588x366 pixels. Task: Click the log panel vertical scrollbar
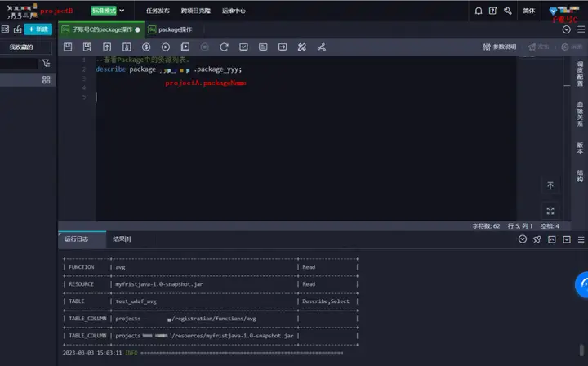click(x=581, y=350)
